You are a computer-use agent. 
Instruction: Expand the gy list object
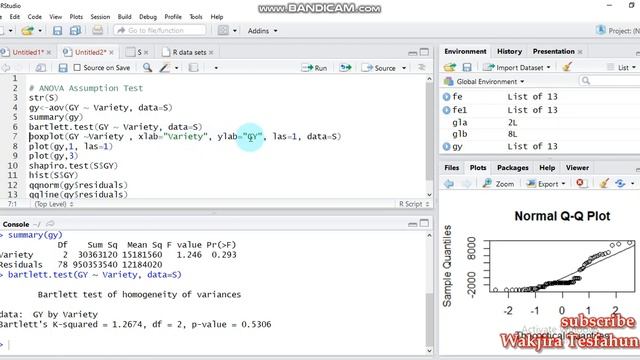pos(447,147)
